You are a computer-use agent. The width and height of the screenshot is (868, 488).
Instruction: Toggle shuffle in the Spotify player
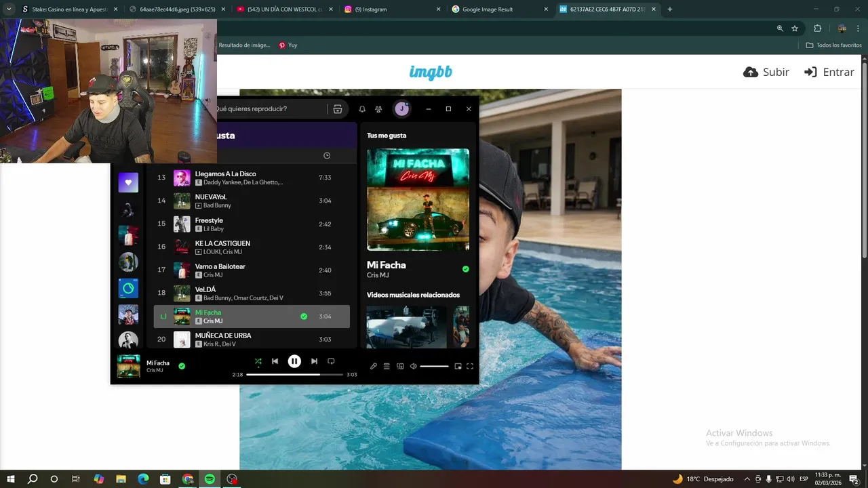(x=258, y=361)
